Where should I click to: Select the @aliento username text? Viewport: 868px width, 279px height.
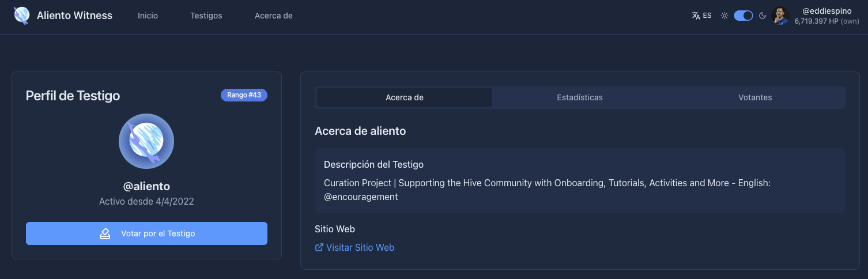(x=146, y=186)
